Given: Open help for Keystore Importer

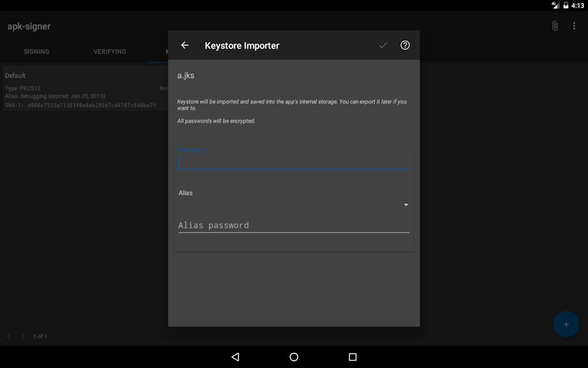Looking at the screenshot, I should pyautogui.click(x=405, y=45).
